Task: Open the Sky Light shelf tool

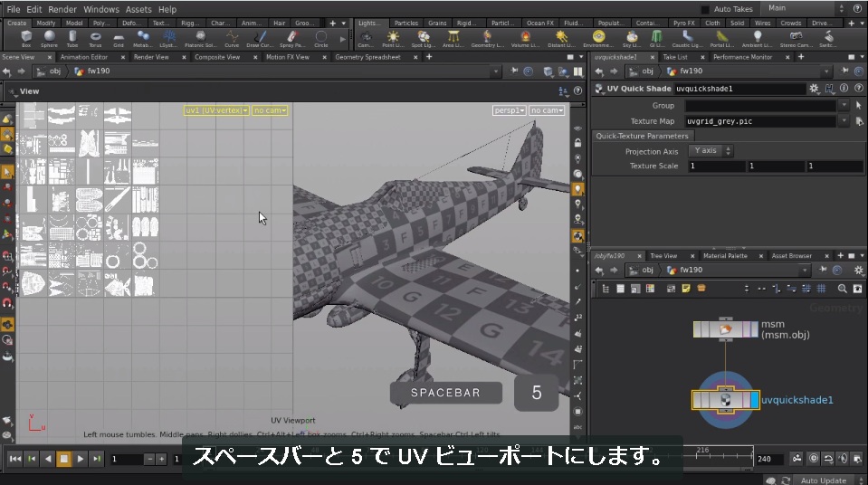Action: [632, 39]
